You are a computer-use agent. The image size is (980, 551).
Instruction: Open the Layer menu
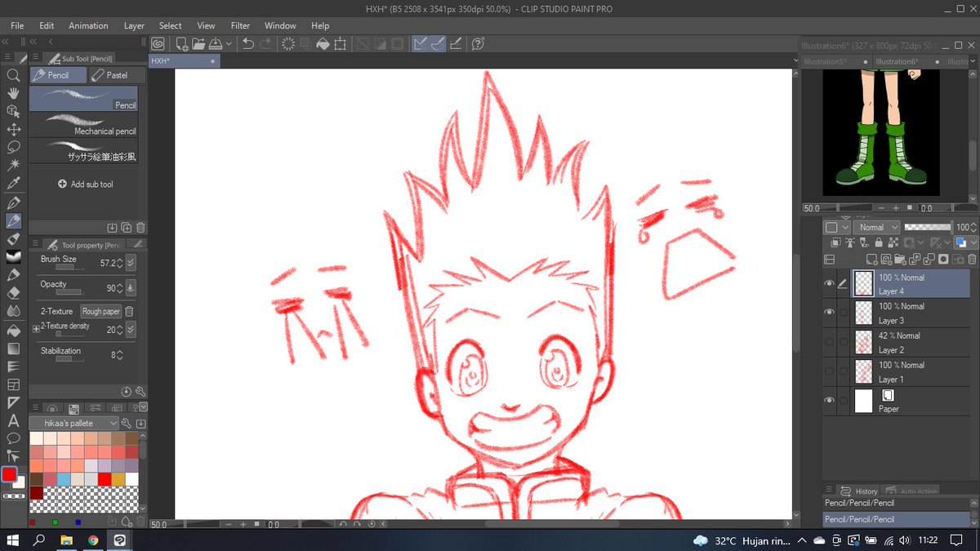click(134, 25)
